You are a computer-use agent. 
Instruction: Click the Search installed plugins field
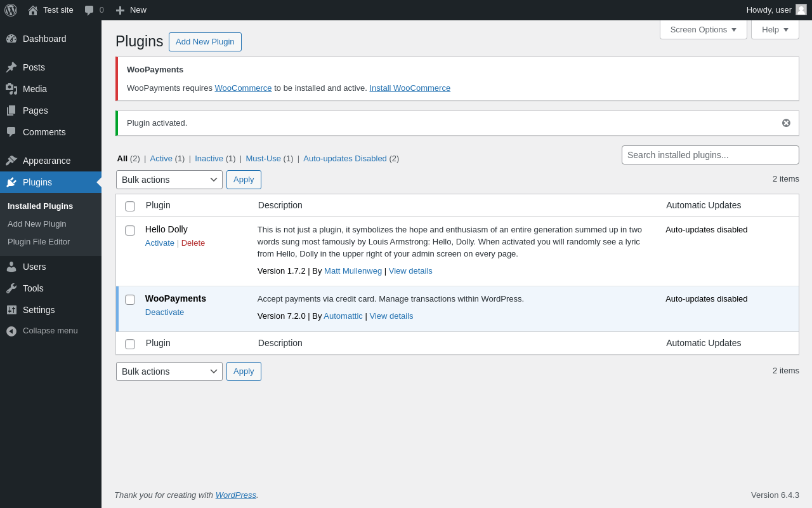pos(710,155)
